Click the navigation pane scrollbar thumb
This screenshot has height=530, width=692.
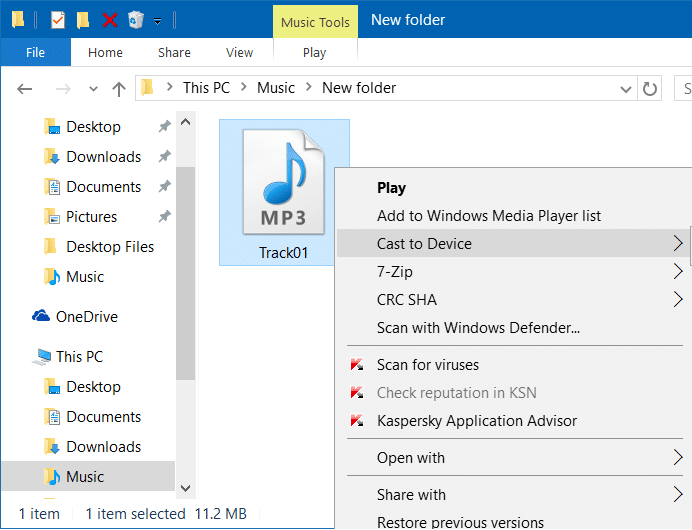(185, 274)
